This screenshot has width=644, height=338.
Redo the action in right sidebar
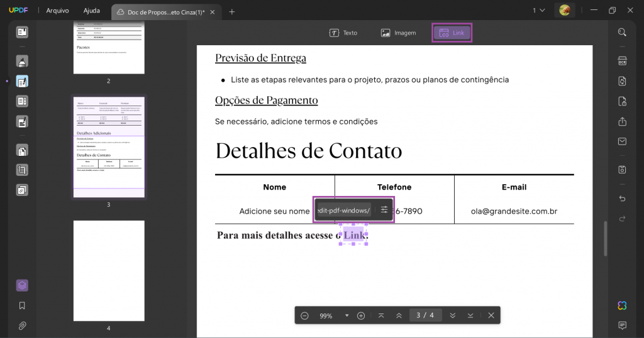622,219
